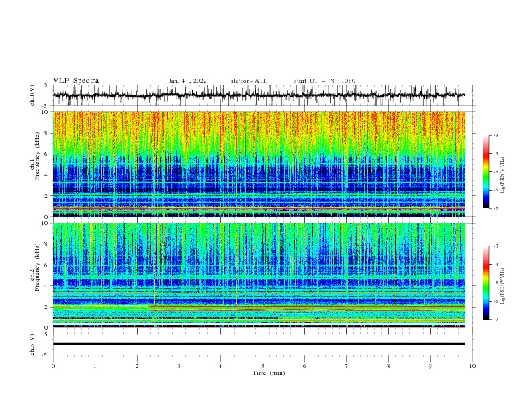Click the date 'Jan. 4 , 2022'
This screenshot has width=532, height=411.
tap(187, 81)
